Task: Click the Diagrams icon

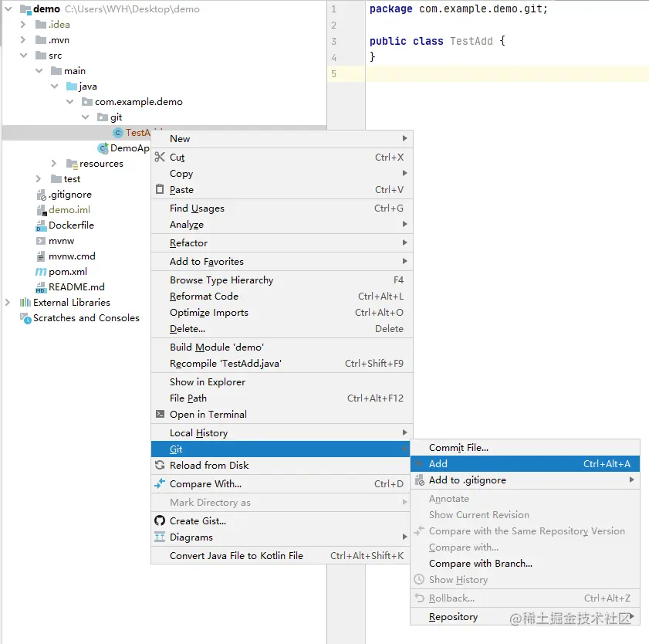Action: pyautogui.click(x=160, y=537)
